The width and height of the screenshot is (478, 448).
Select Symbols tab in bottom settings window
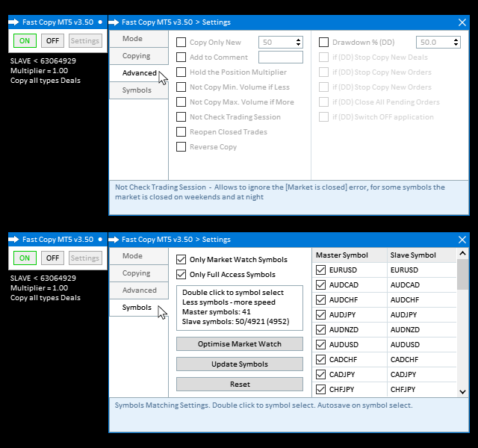coord(139,308)
